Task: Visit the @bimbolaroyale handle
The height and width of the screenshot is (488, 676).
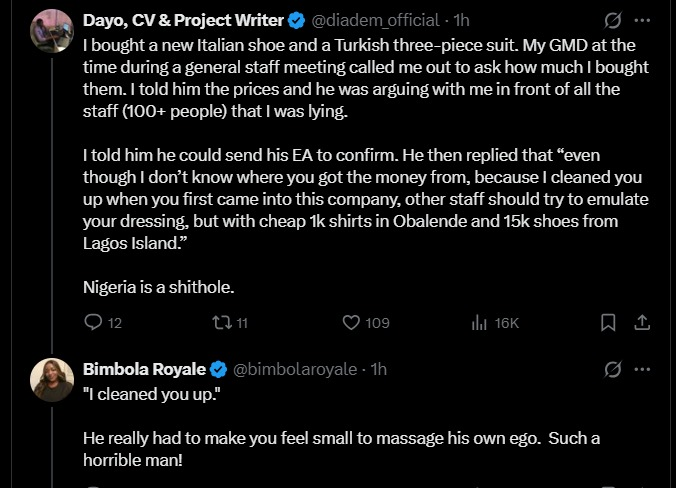Action: pos(295,370)
